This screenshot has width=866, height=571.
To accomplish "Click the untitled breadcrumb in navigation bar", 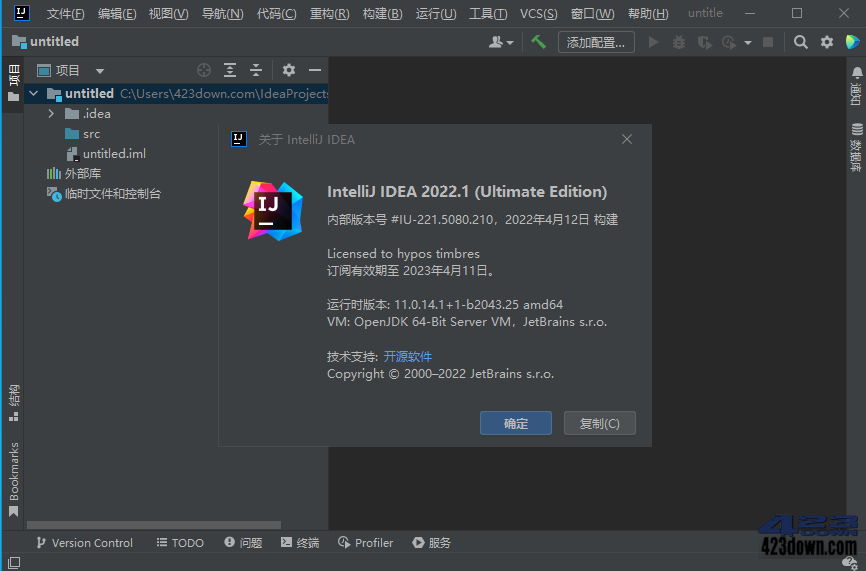I will pos(46,41).
